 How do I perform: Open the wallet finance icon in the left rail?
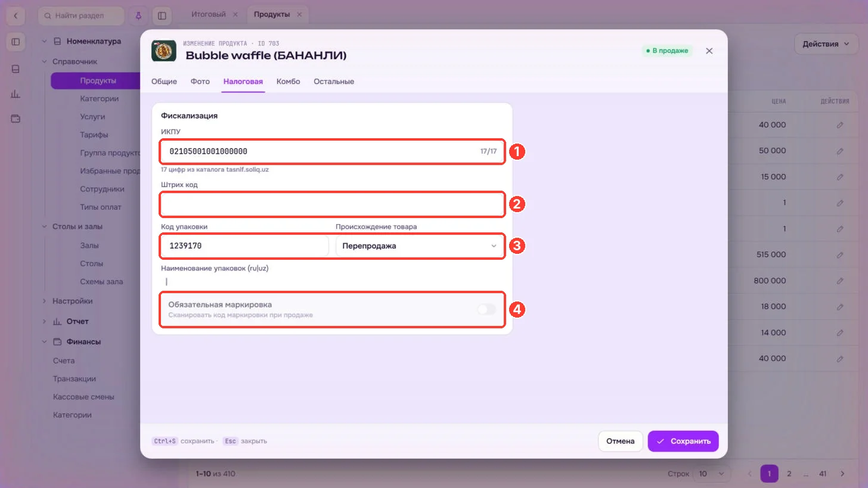(15, 119)
